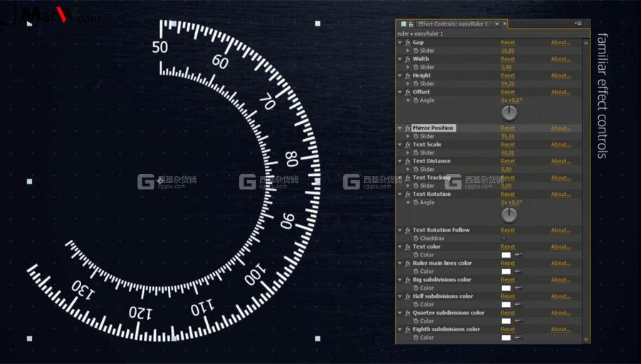Click the Height Slider value 54,20
This screenshot has height=364, width=641.
pos(508,84)
